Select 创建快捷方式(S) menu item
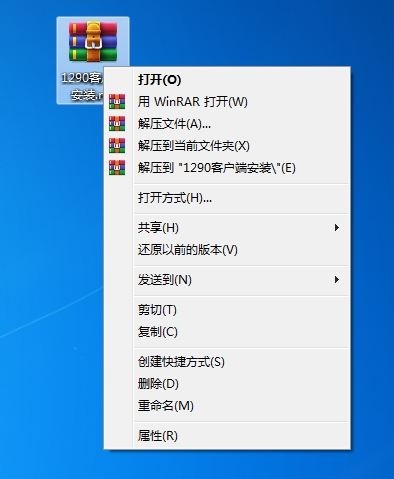 [227, 362]
